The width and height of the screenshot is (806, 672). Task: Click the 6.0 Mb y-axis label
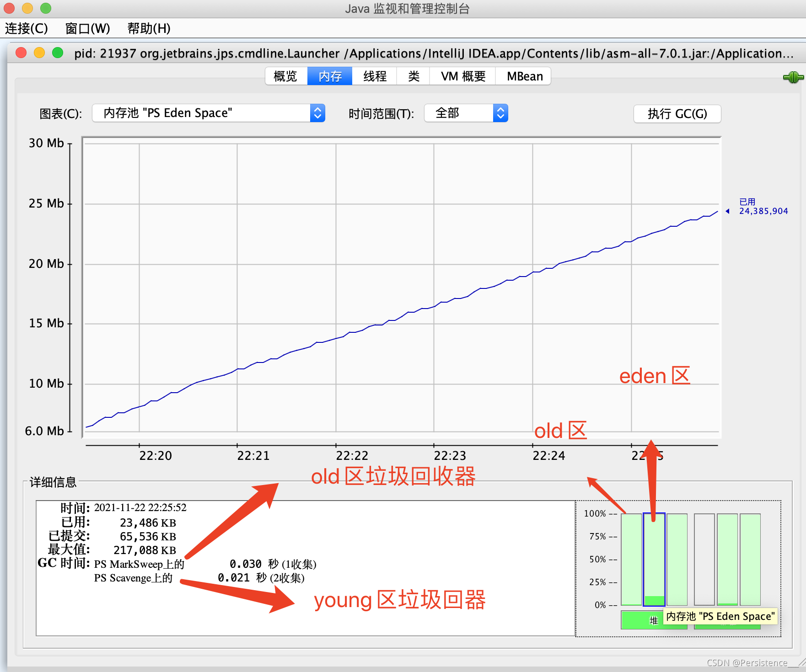pos(44,431)
